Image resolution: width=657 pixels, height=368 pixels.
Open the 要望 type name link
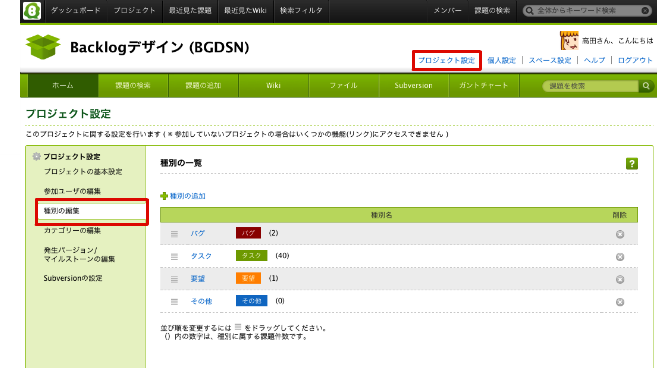198,279
